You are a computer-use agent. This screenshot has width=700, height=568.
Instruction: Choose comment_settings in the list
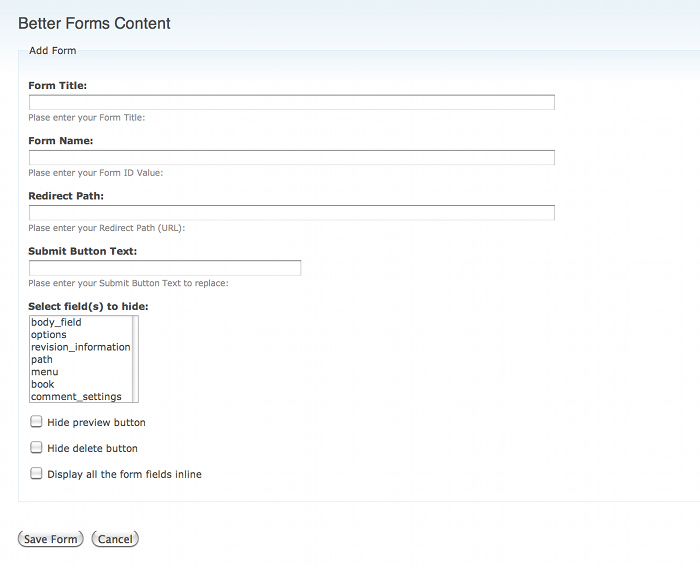pyautogui.click(x=76, y=397)
